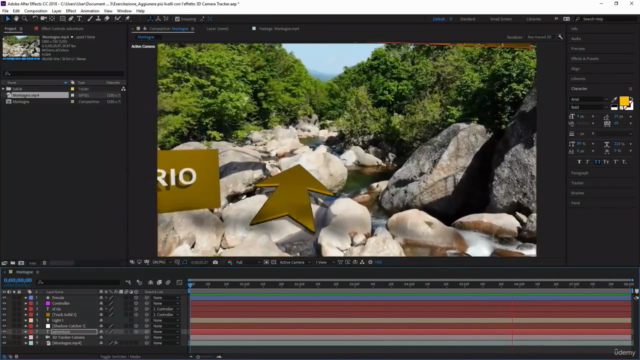Click the Motion Blur enable icon in timeline
640x360 pixels.
click(168, 282)
